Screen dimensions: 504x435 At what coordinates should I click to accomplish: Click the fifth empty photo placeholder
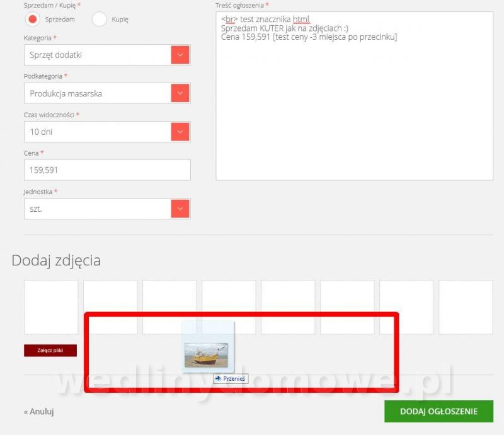(x=288, y=307)
